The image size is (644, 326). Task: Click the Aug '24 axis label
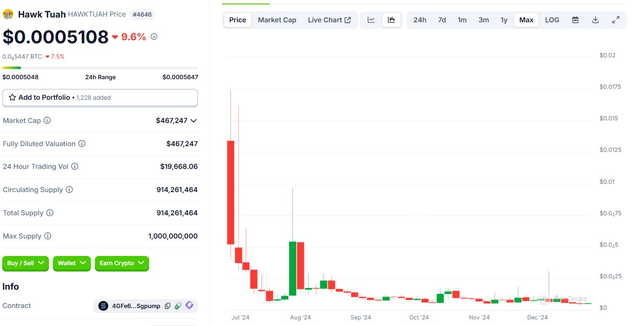[x=300, y=317]
